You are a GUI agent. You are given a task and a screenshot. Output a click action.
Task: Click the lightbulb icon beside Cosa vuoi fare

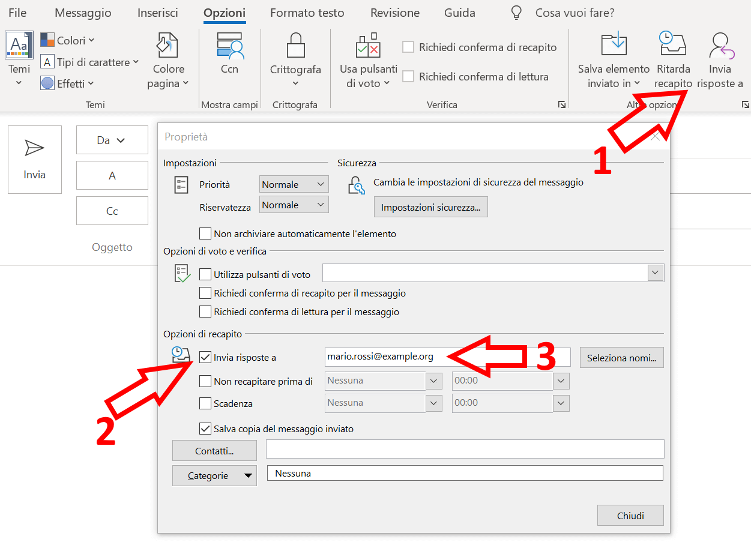click(516, 13)
